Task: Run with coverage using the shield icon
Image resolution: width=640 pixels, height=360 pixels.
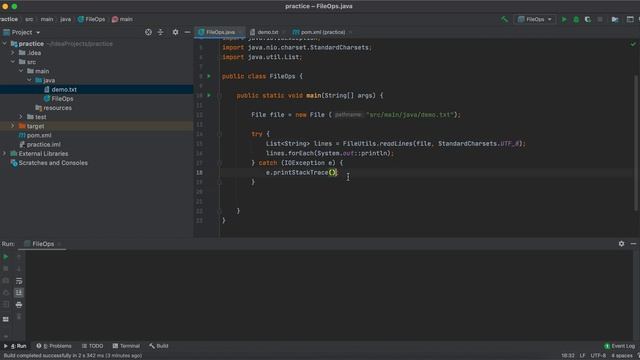Action: coord(588,19)
